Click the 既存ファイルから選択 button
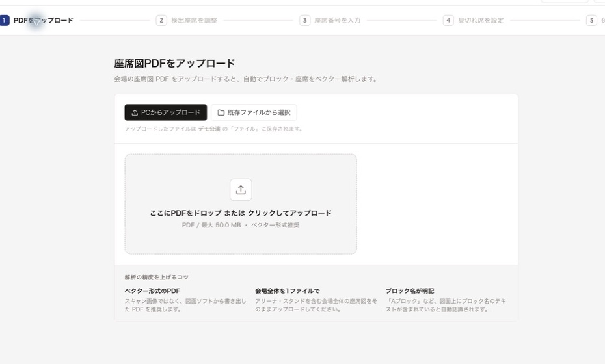The height and width of the screenshot is (364, 605). [254, 112]
